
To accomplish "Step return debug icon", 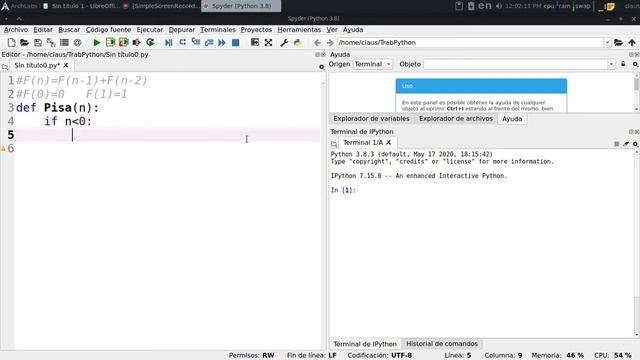I will pos(209,42).
